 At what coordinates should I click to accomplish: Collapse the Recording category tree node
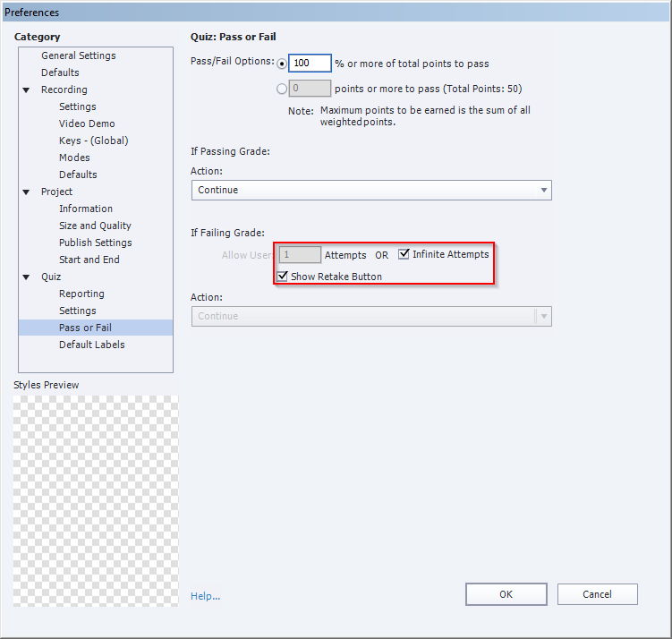[27, 89]
